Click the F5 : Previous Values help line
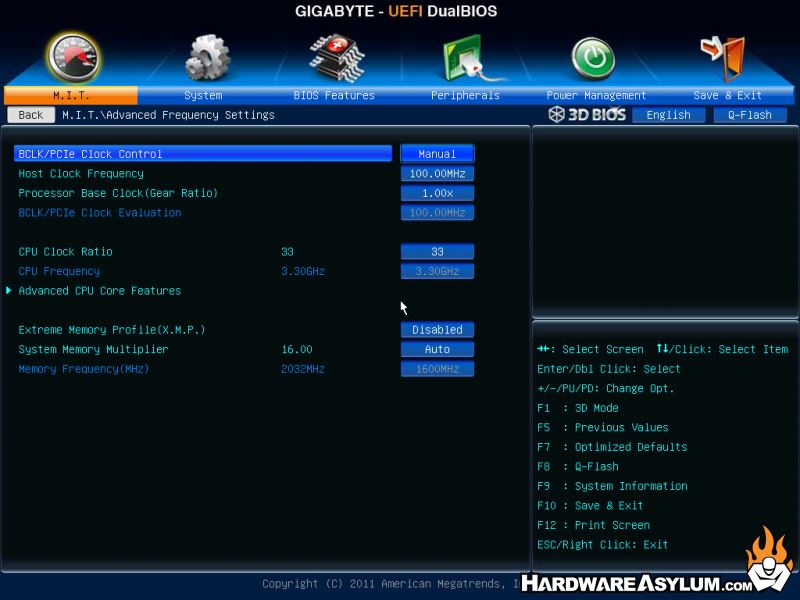The width and height of the screenshot is (800, 600). coord(603,427)
